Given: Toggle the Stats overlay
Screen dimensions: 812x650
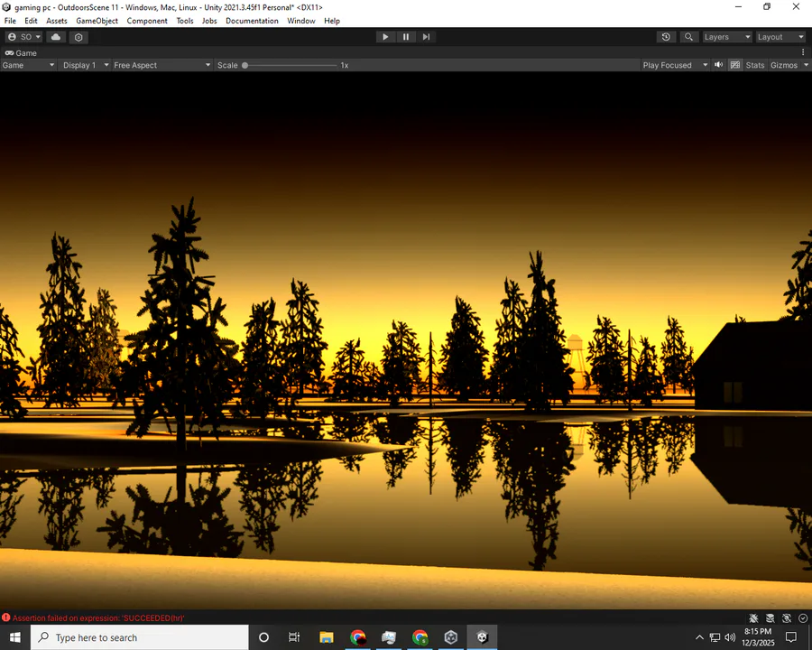Looking at the screenshot, I should [755, 65].
